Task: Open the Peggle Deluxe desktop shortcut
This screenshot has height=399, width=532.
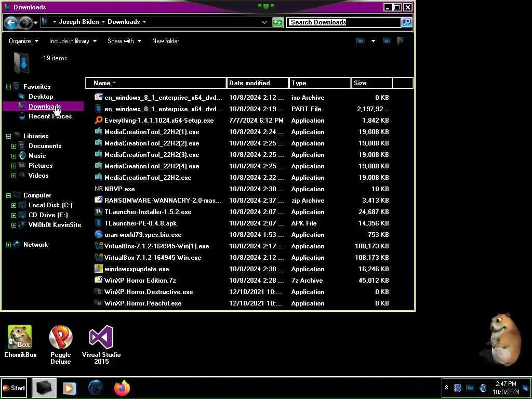Action: pos(61,345)
